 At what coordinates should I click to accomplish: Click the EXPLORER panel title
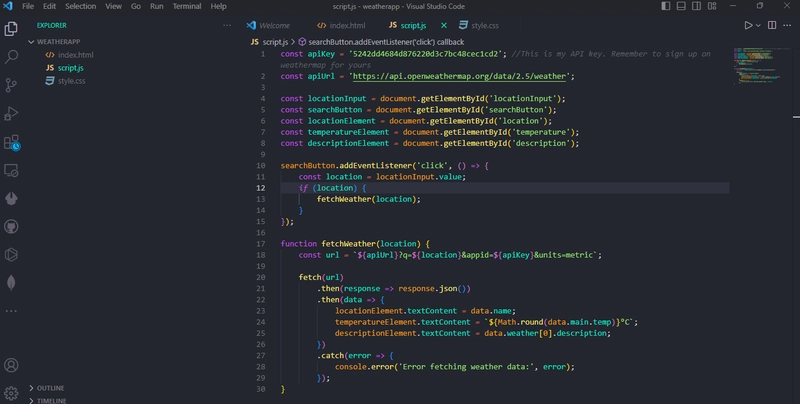52,25
